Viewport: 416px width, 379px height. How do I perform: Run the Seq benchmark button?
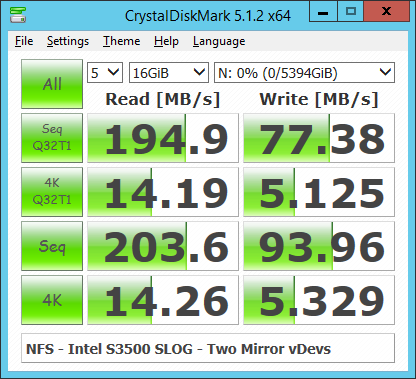click(x=52, y=246)
